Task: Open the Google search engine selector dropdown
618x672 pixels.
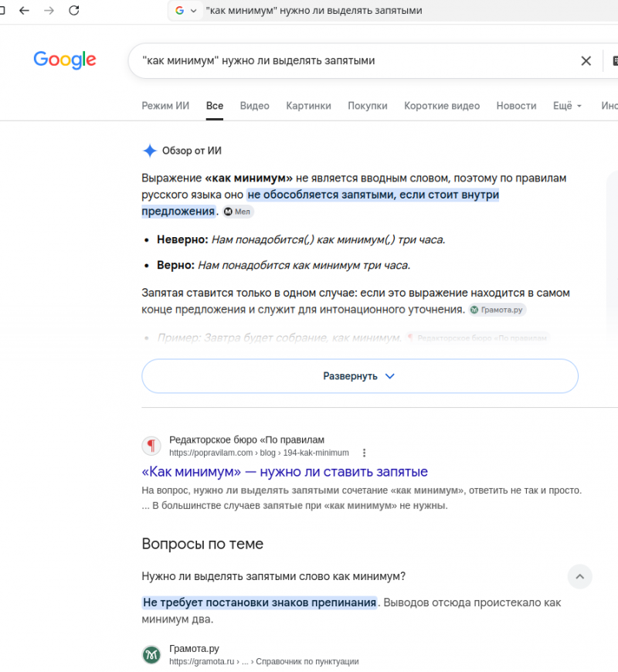Action: [185, 11]
